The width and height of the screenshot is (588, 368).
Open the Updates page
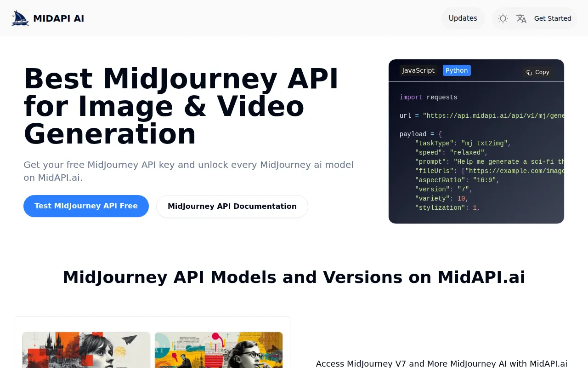[x=463, y=18]
